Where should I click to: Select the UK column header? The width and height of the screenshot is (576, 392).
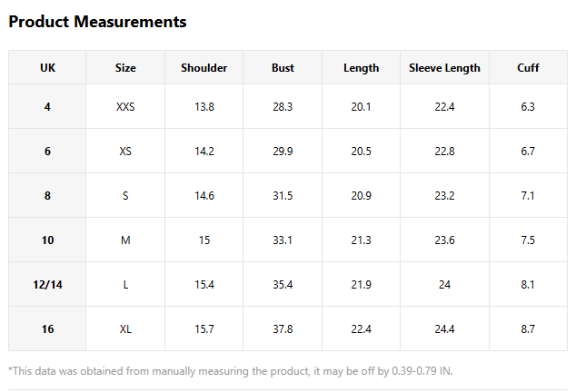[x=47, y=68]
